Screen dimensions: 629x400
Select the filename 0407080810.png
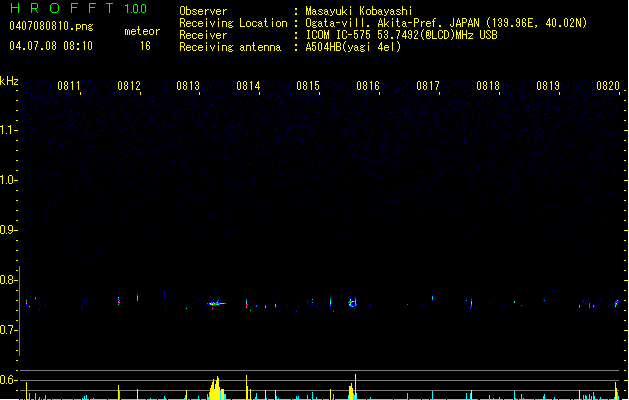click(x=51, y=26)
